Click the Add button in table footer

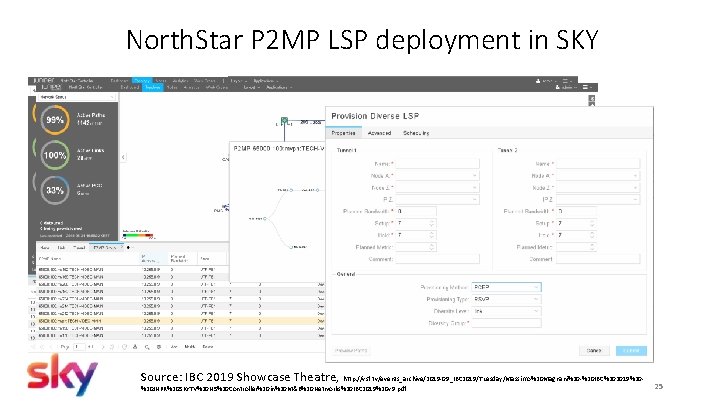point(174,347)
